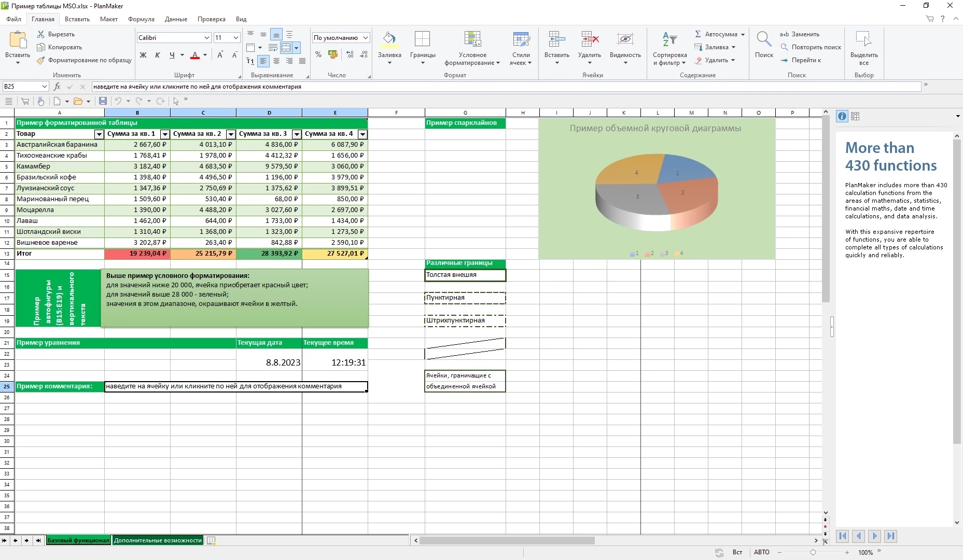Viewport: 963px width, 560px height.
Task: Open the filter dropdown on Товар column
Action: pos(99,134)
